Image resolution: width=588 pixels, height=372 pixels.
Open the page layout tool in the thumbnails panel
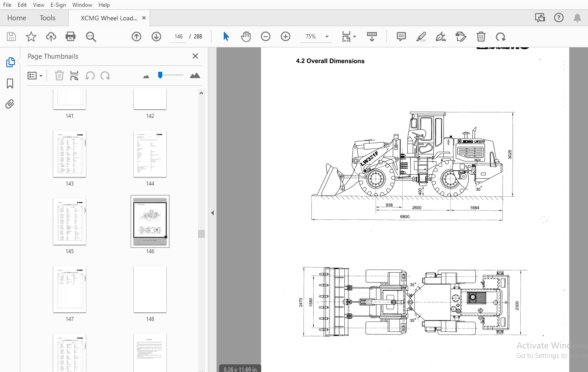75,75
